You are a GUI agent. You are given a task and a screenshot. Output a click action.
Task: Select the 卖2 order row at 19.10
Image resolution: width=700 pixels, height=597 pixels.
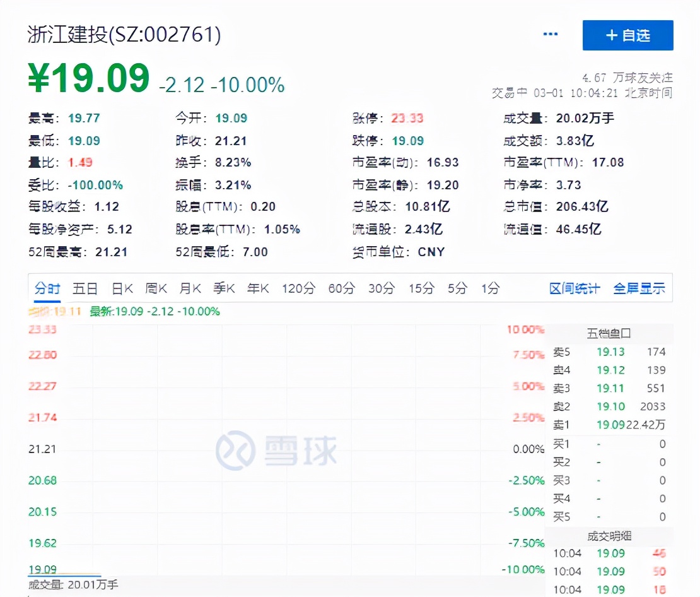[609, 406]
